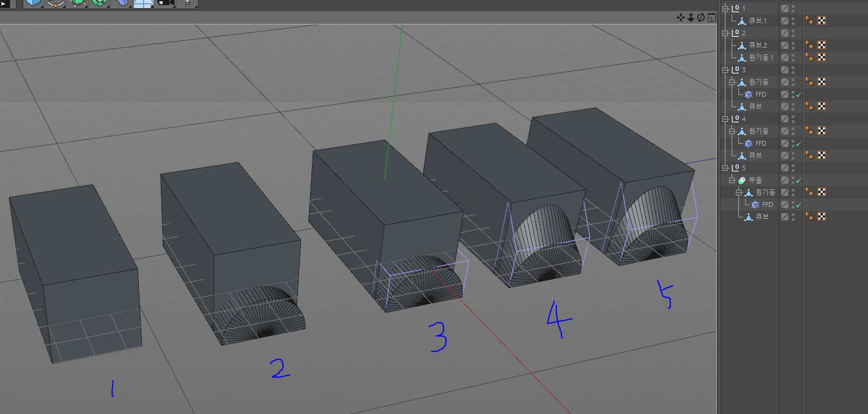868x414 pixels.
Task: Select the 큐브.2 object in object manager
Action: pos(758,45)
